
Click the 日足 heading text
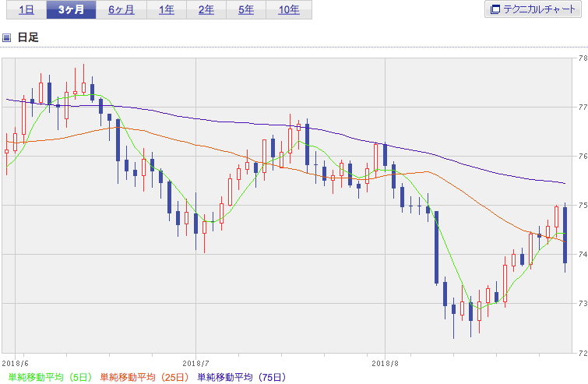28,37
